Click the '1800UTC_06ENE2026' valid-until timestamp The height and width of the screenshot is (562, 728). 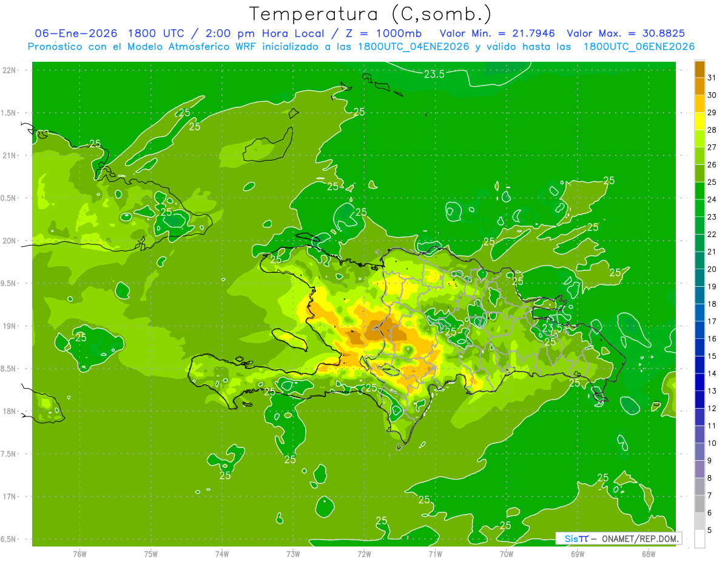click(639, 47)
